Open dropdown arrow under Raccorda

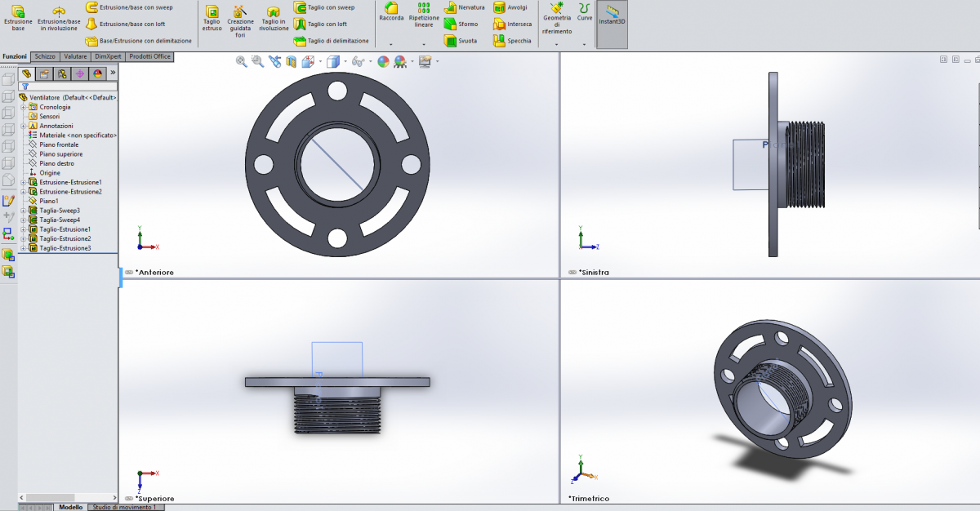(x=391, y=44)
